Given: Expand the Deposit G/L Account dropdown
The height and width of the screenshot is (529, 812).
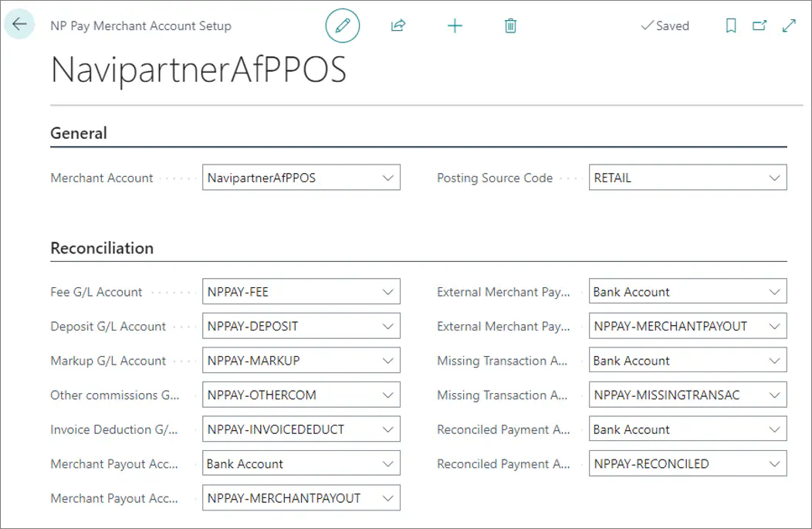Looking at the screenshot, I should click(388, 327).
